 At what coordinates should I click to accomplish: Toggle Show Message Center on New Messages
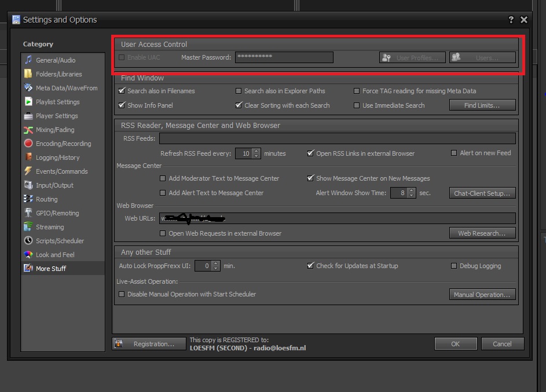point(310,178)
